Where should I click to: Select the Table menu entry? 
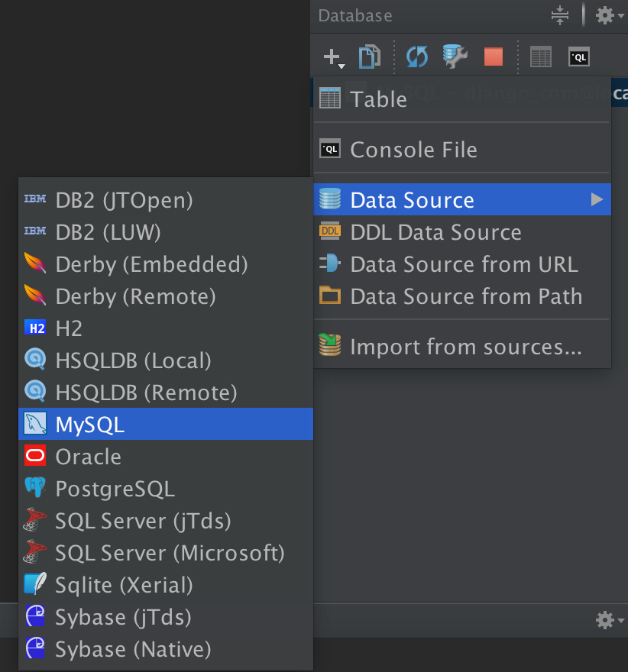coord(462,99)
